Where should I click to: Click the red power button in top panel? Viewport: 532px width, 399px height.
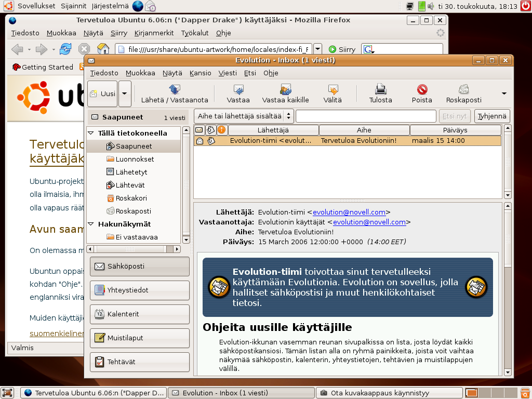526,6
